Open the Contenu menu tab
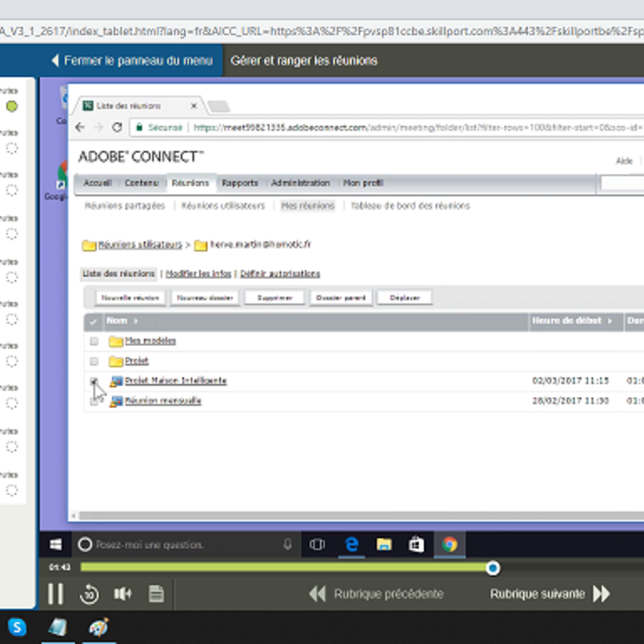This screenshot has width=644, height=644. coord(142,183)
